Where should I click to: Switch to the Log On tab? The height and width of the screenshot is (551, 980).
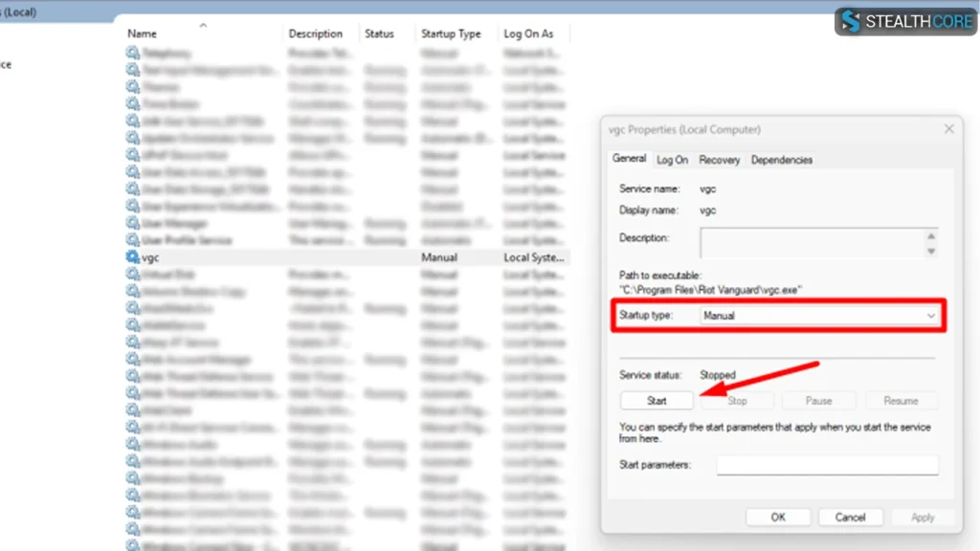pyautogui.click(x=672, y=160)
